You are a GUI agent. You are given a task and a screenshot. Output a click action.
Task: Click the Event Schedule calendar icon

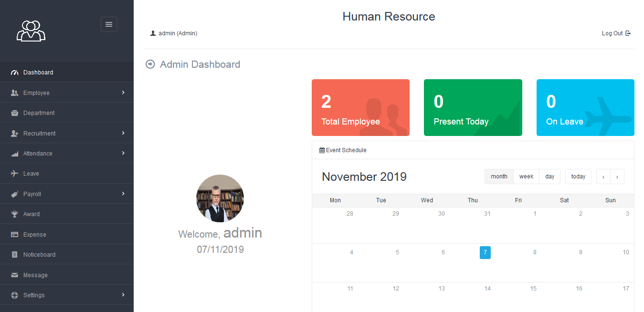[x=321, y=150]
